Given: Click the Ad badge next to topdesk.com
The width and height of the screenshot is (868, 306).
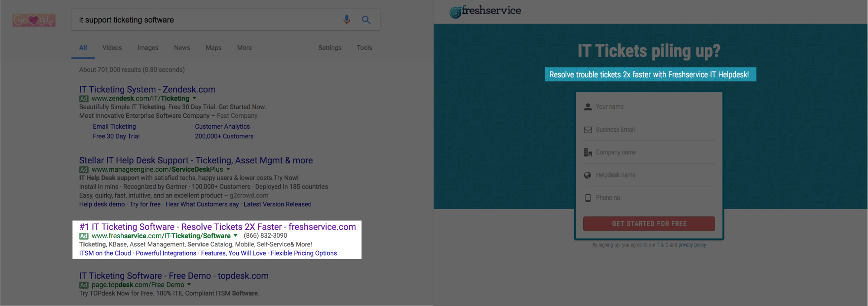Looking at the screenshot, I should (x=84, y=285).
